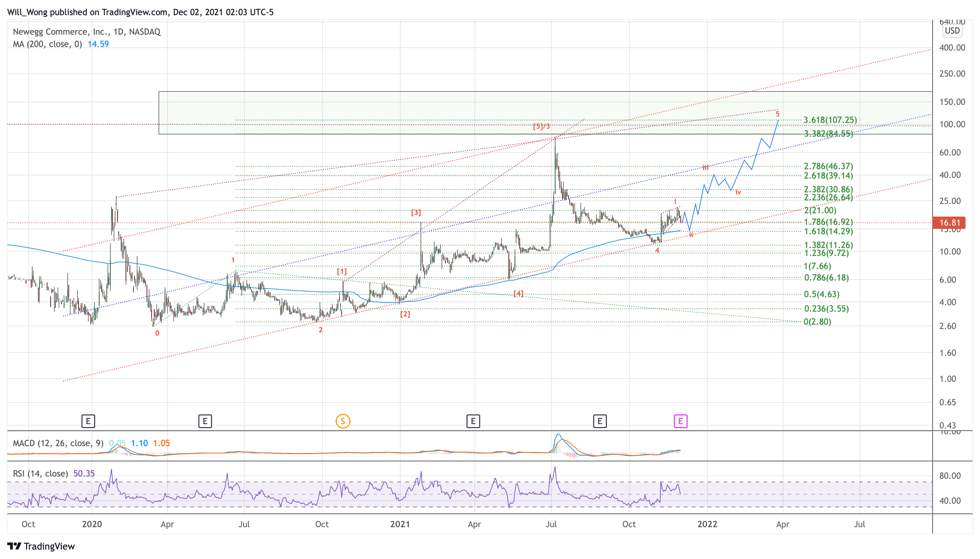Click the TradingView logo
The width and height of the screenshot is (980, 559).
(x=41, y=546)
